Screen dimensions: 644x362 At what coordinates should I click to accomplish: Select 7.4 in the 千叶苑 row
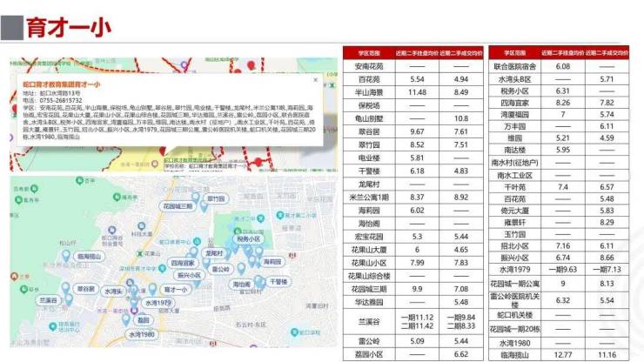(x=563, y=187)
